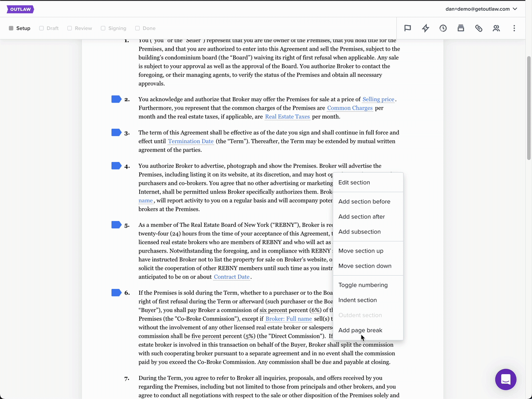Click the page vertical scrollbar thumb
Screen dimensions: 532x399
pos(528,108)
